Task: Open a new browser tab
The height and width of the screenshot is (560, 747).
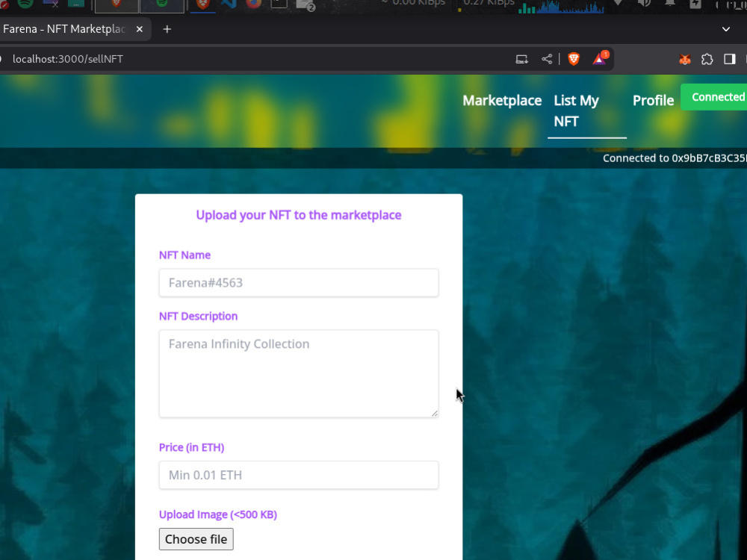Action: (x=167, y=29)
